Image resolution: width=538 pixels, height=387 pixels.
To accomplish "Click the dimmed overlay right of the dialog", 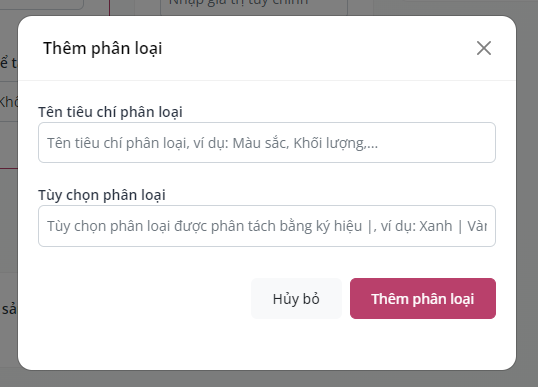I will (x=527, y=192).
